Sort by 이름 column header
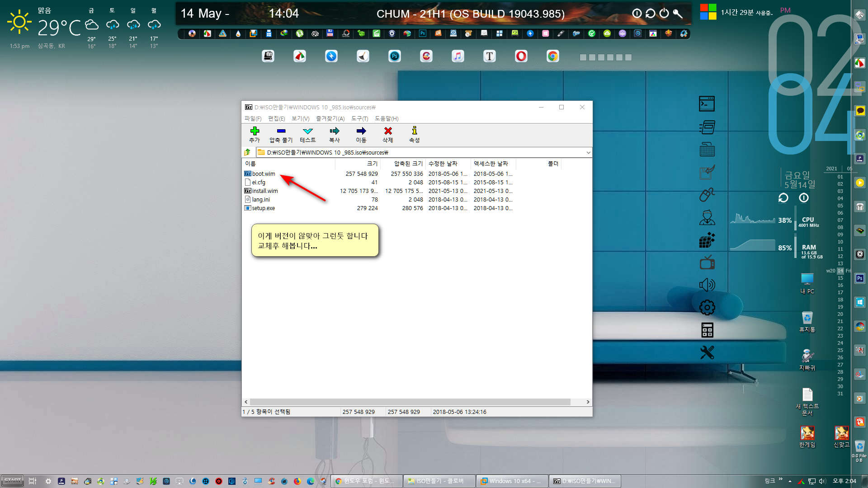The height and width of the screenshot is (488, 868). coord(289,164)
